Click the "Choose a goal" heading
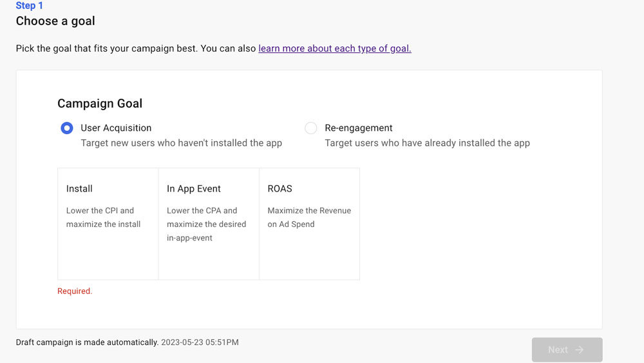This screenshot has height=363, width=644. tap(55, 21)
